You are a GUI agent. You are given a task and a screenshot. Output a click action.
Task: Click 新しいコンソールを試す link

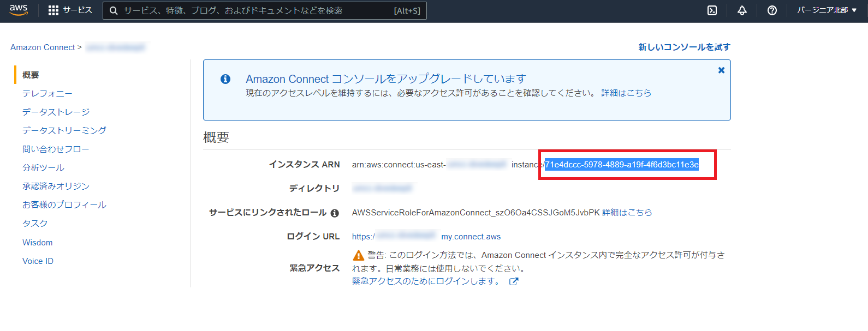pos(684,47)
